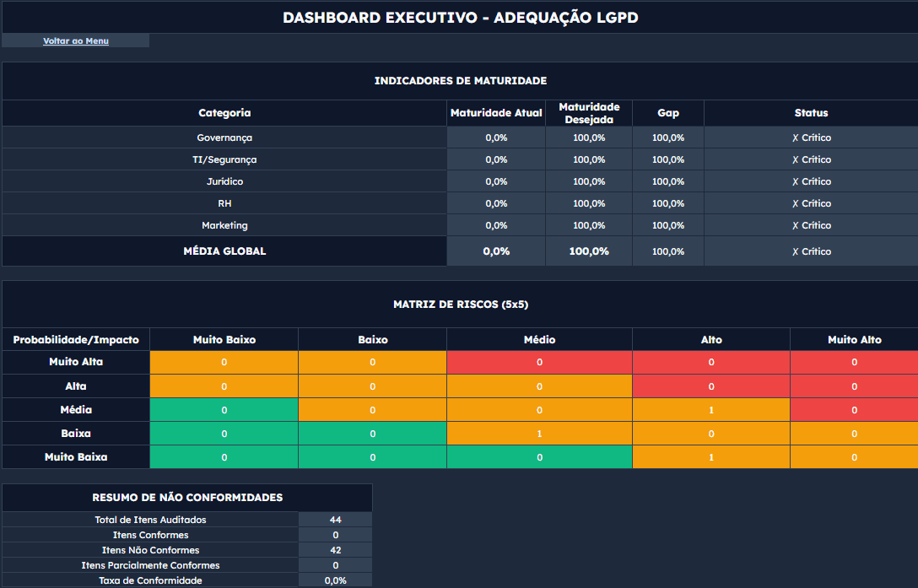Select orange cell at Alta / Baixo
Screen dimensions: 918x588
coord(372,386)
